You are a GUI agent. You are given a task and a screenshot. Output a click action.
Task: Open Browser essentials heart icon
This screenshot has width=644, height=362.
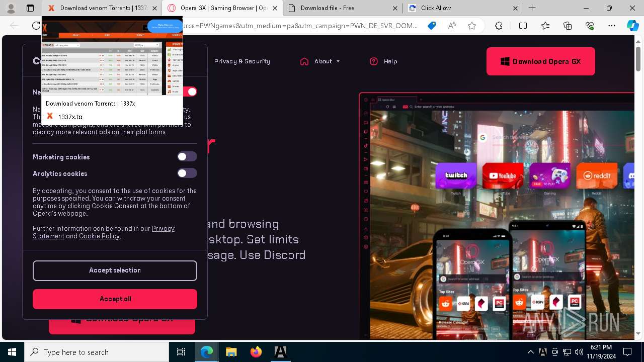tap(590, 26)
